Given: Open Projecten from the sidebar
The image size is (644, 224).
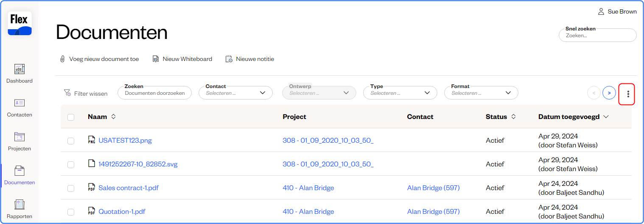Looking at the screenshot, I should [x=20, y=137].
